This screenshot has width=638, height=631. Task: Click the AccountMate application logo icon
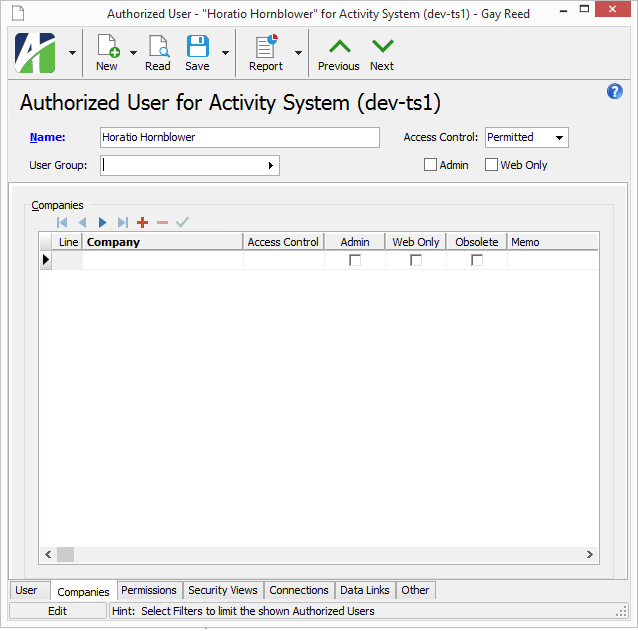35,53
